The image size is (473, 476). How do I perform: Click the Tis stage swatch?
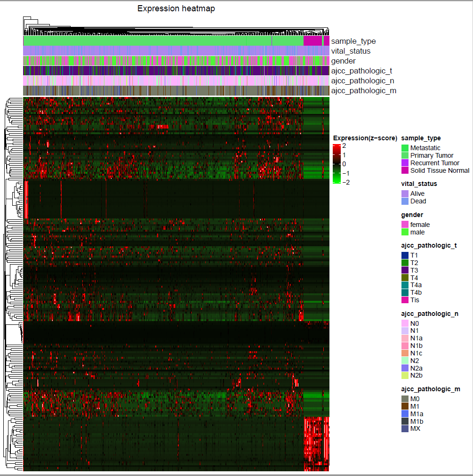pos(405,300)
